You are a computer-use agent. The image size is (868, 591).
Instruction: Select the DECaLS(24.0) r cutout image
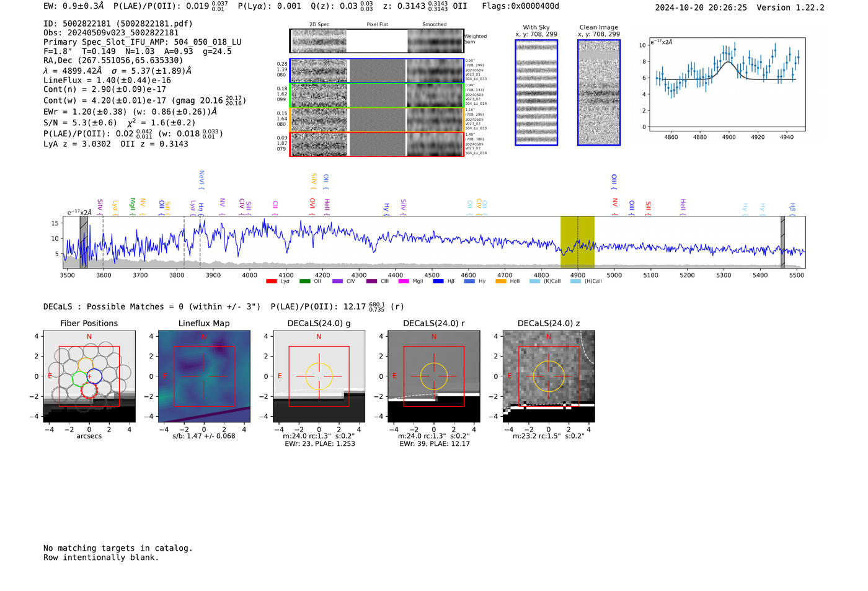[434, 376]
